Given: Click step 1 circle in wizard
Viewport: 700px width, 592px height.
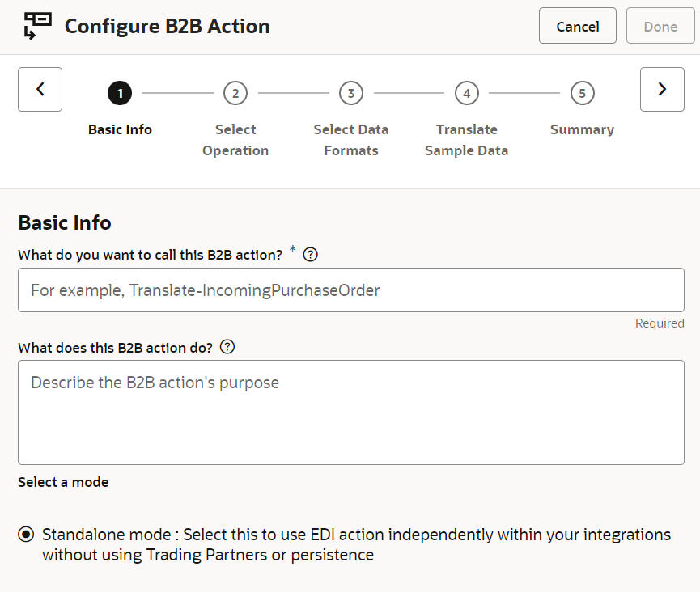Looking at the screenshot, I should [x=120, y=94].
